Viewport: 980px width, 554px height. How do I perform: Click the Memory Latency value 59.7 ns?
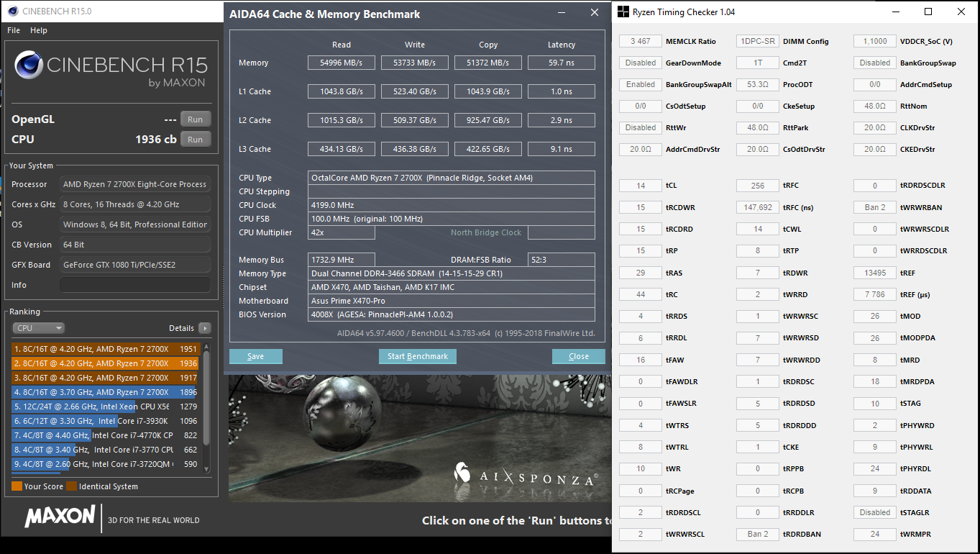coord(562,63)
